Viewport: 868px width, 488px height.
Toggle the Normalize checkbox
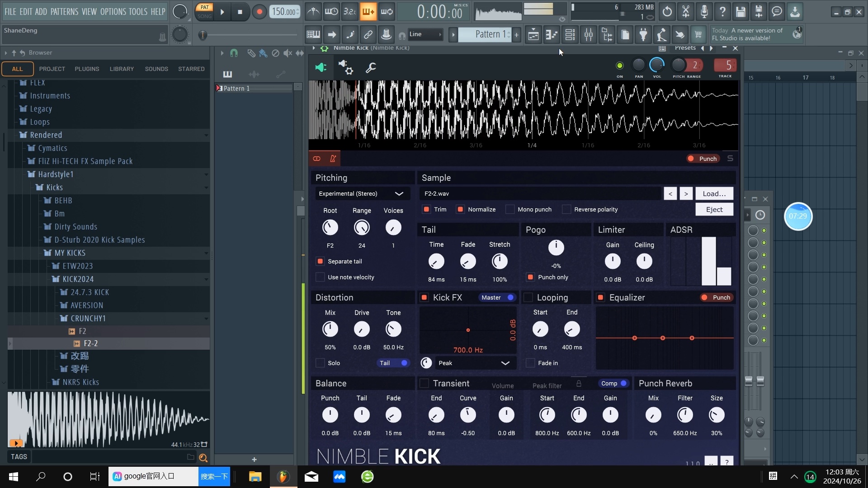(460, 209)
